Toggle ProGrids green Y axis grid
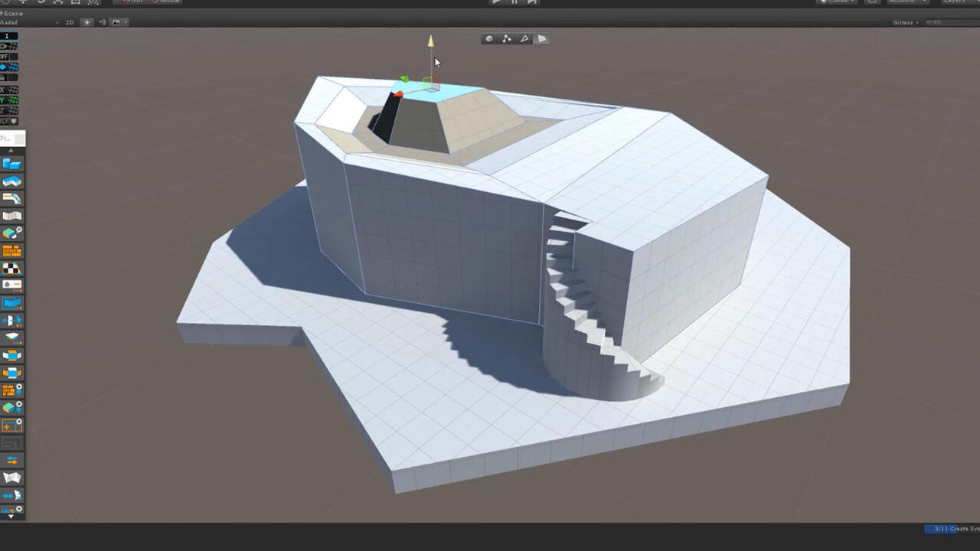This screenshot has width=980, height=551. coord(9,100)
